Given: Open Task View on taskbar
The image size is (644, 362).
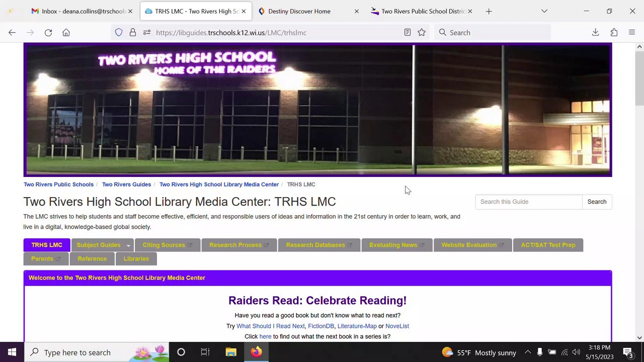Looking at the screenshot, I should pos(205,352).
